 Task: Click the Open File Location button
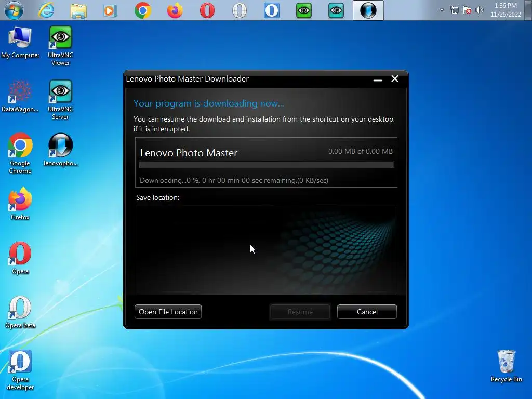(x=168, y=312)
